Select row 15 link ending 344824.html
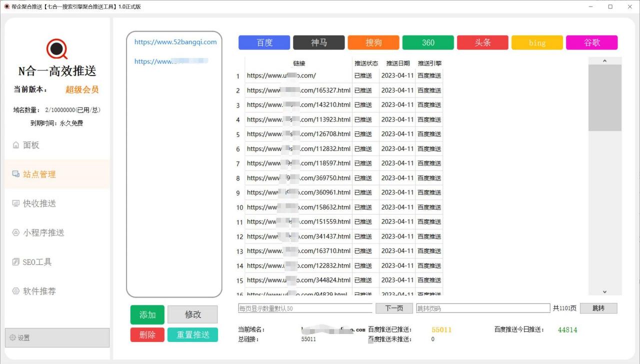Screen dimensions: 640x364 pyautogui.click(x=298, y=280)
